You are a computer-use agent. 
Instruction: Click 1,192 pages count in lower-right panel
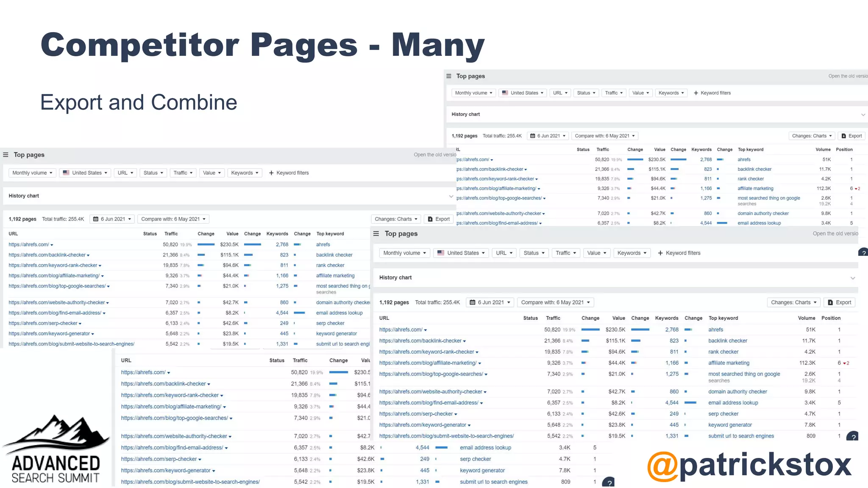coord(394,302)
